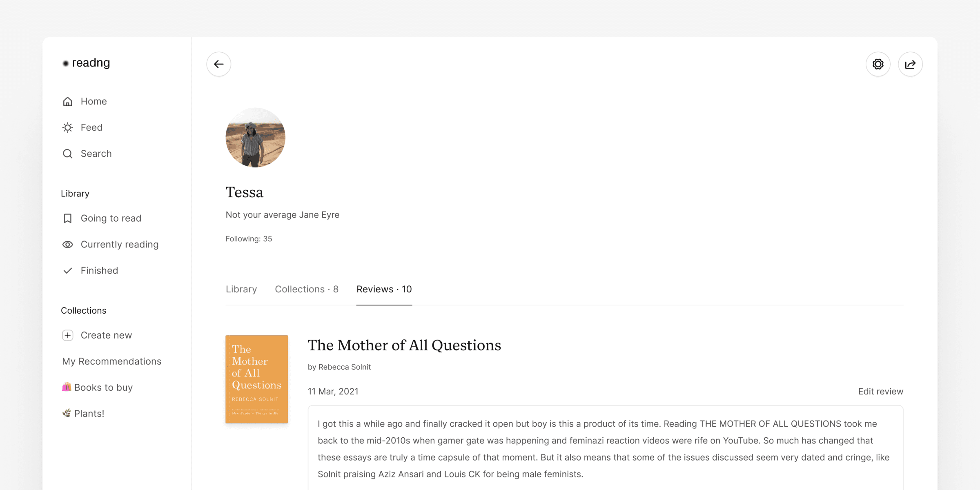
Task: Open the Home page label
Action: click(x=94, y=101)
